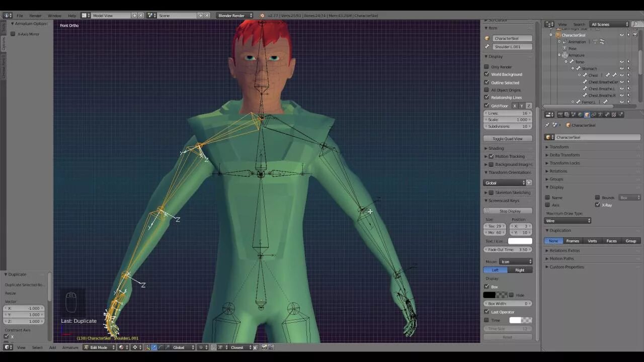This screenshot has height=362, width=644.
Task: Open the Constraints chain-link properties tab
Action: (594, 115)
